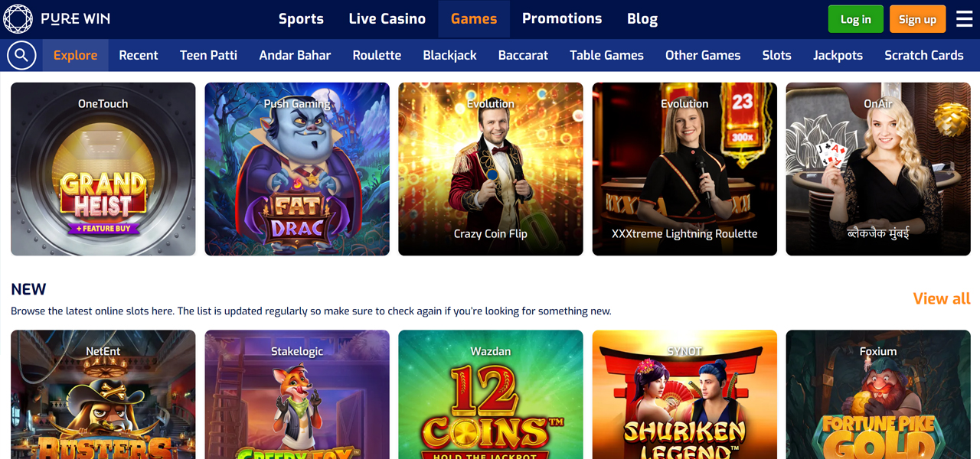
Task: Open OnAir blackjack Mumbai tile
Action: [x=878, y=169]
